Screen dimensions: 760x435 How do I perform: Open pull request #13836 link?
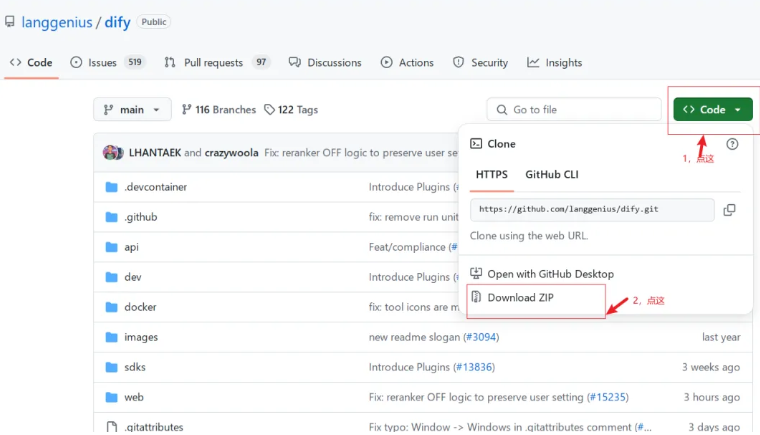pyautogui.click(x=474, y=368)
